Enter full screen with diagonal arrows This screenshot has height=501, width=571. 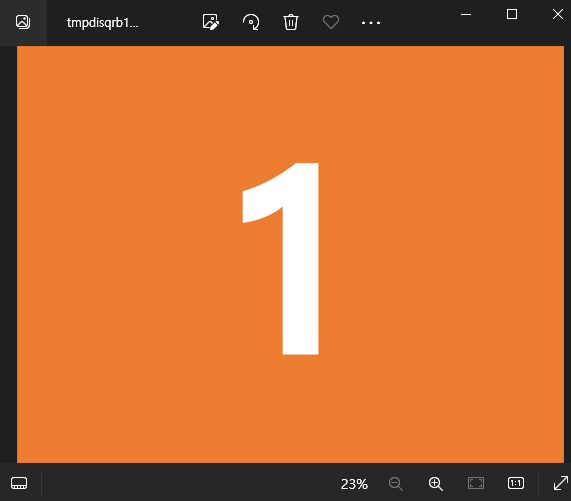pos(561,483)
